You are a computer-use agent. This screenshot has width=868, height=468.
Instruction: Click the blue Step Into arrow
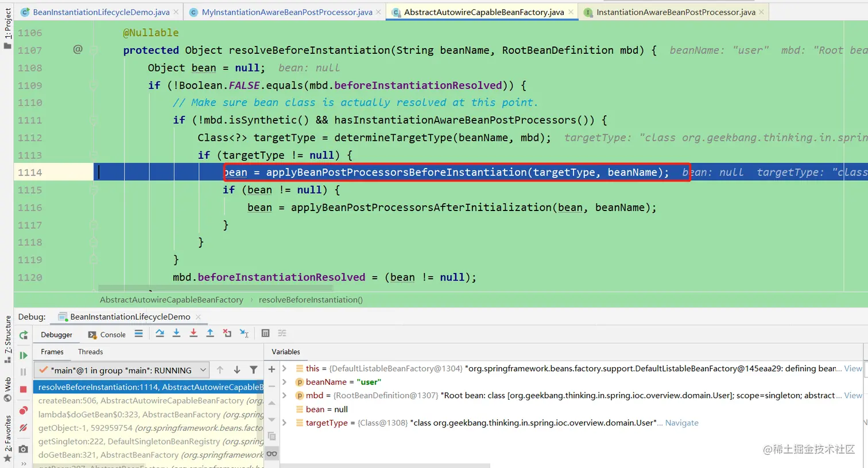point(176,333)
